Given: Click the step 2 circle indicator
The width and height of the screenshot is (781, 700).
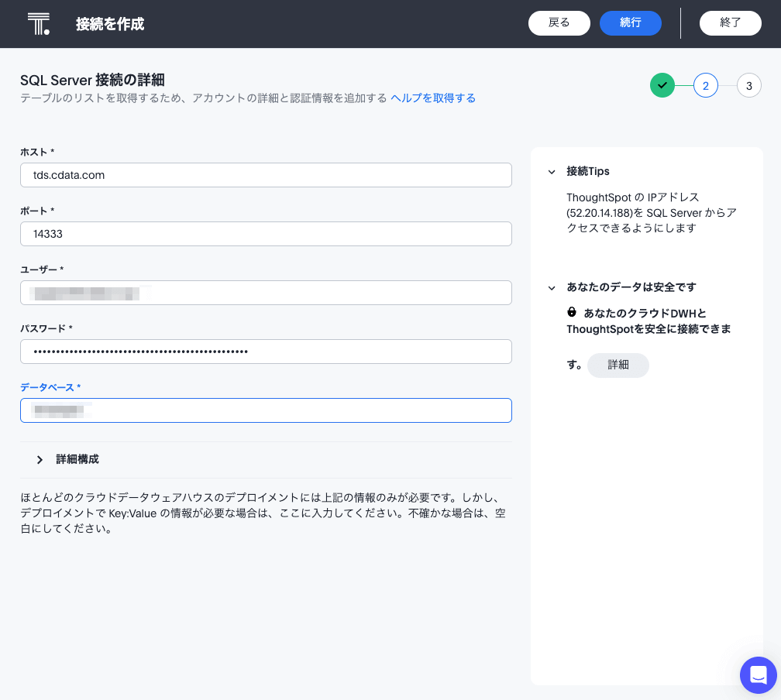Looking at the screenshot, I should pos(705,86).
